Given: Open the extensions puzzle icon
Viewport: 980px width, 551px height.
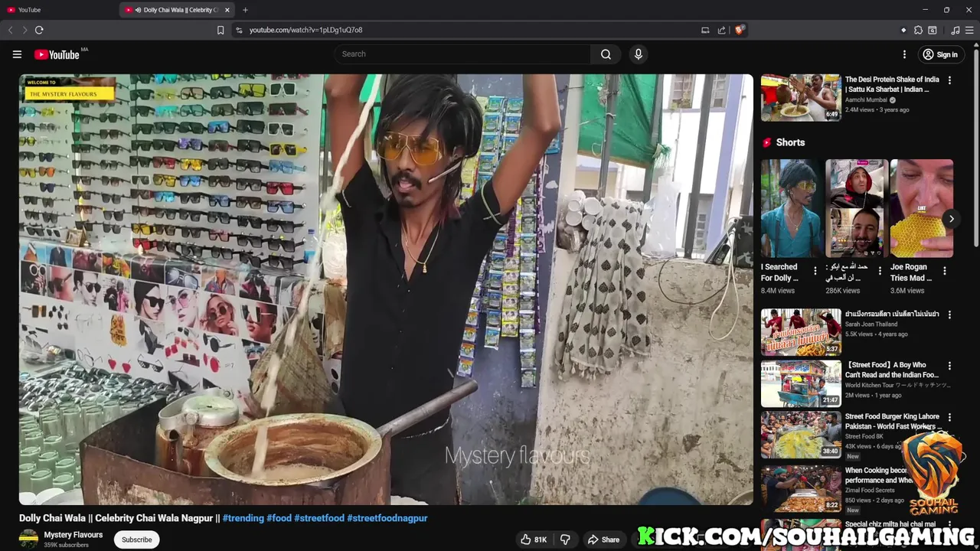Looking at the screenshot, I should [918, 30].
